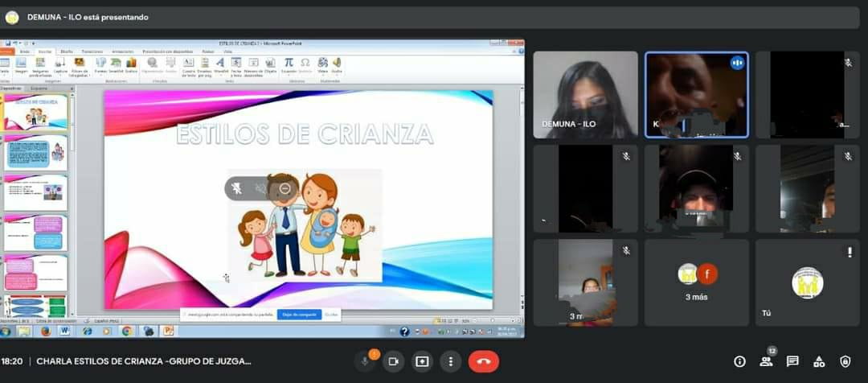The height and width of the screenshot is (383, 868).
Task: Open host controls lock icon
Action: tap(845, 362)
